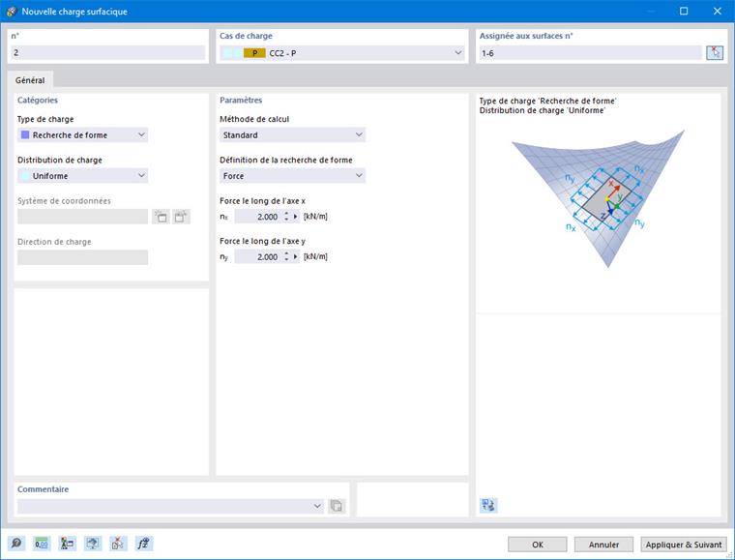Pick surfaces graphically with the select icon

715,52
